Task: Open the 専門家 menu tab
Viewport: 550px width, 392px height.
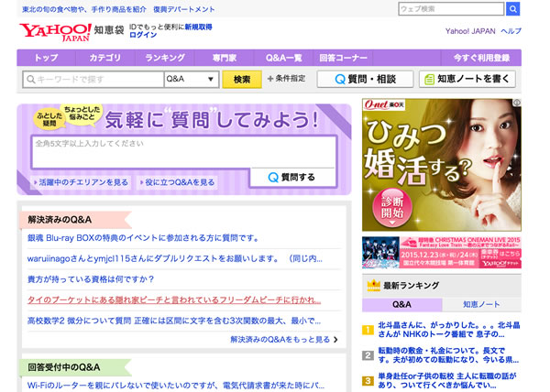Action: (x=225, y=58)
